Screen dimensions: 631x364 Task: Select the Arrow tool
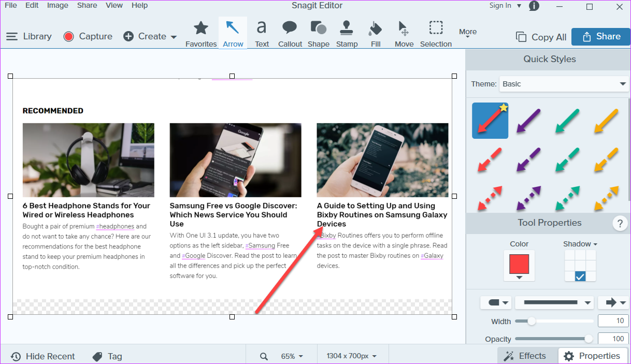(x=233, y=34)
